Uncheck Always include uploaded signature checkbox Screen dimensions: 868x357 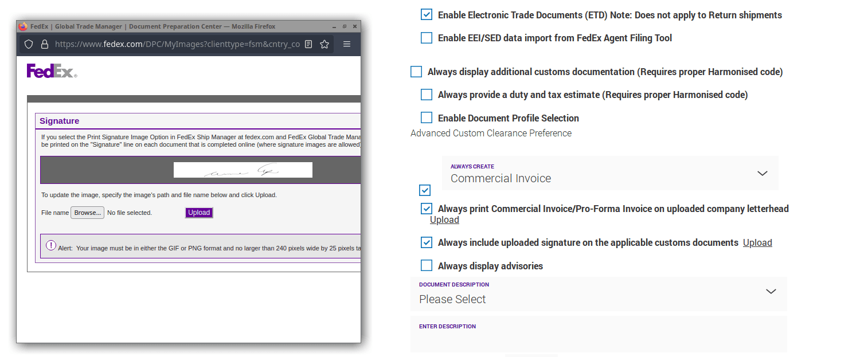[x=427, y=242]
